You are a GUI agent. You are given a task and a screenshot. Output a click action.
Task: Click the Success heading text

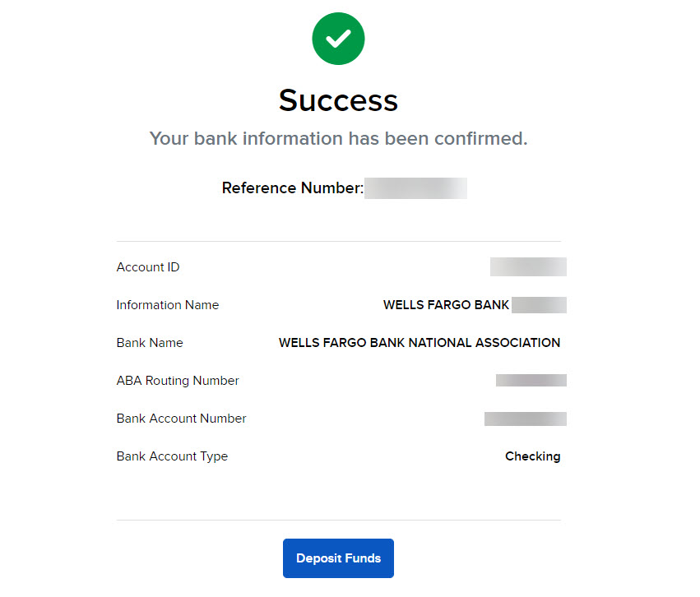coord(338,100)
